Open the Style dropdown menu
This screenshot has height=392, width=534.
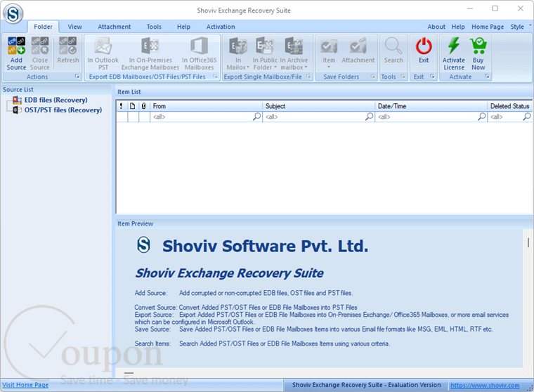tap(520, 27)
